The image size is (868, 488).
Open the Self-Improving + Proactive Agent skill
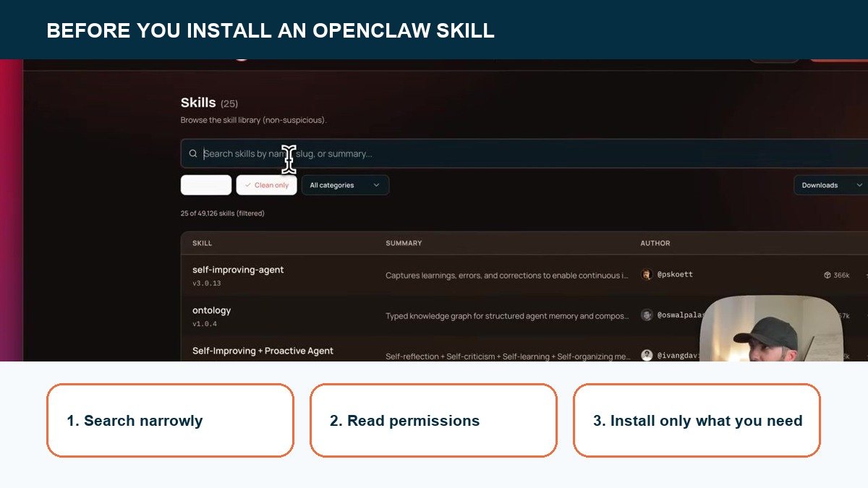(x=263, y=351)
